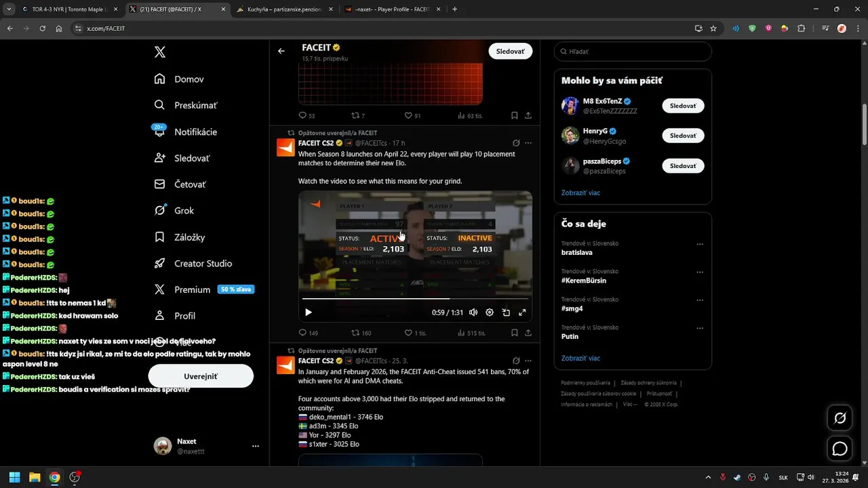
Task: View analytics 515 tis. of placement post
Action: [472, 333]
